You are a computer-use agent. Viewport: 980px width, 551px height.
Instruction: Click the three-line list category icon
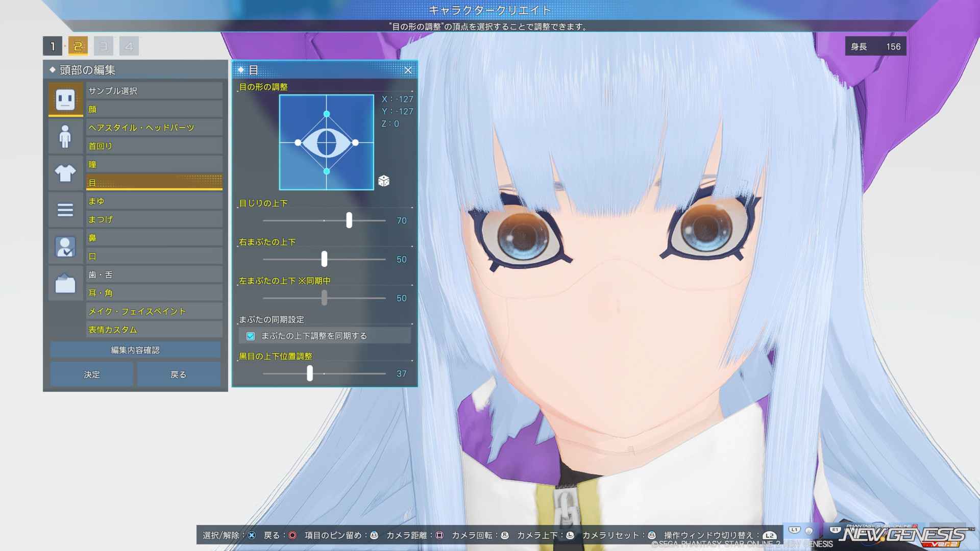(x=65, y=210)
